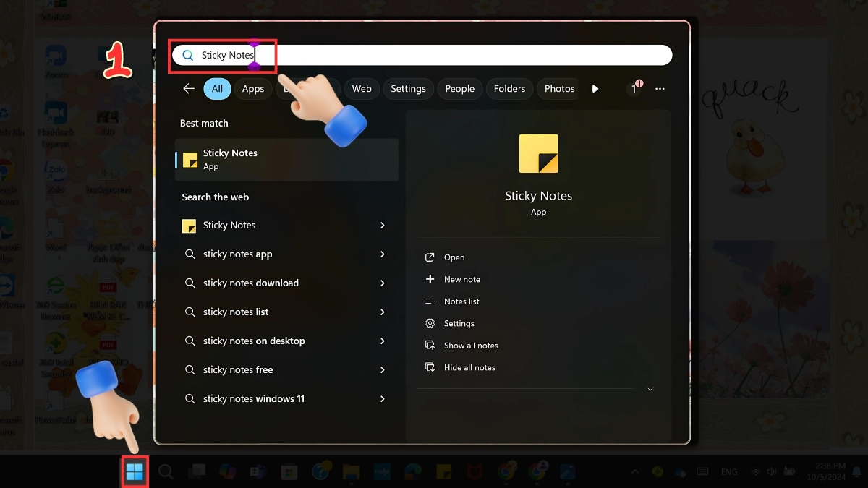Click the gear icon beside Settings action

coord(430,323)
